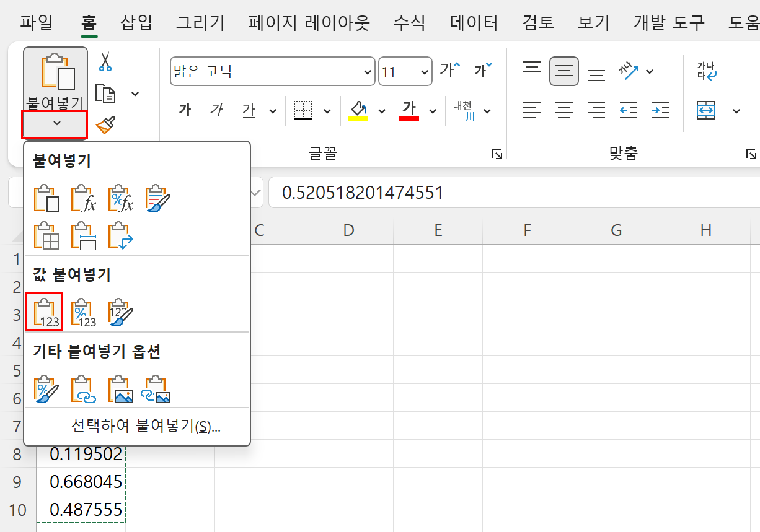Switch to the 데이터 ribbon tab
Image resolution: width=760 pixels, height=532 pixels.
coord(474,22)
